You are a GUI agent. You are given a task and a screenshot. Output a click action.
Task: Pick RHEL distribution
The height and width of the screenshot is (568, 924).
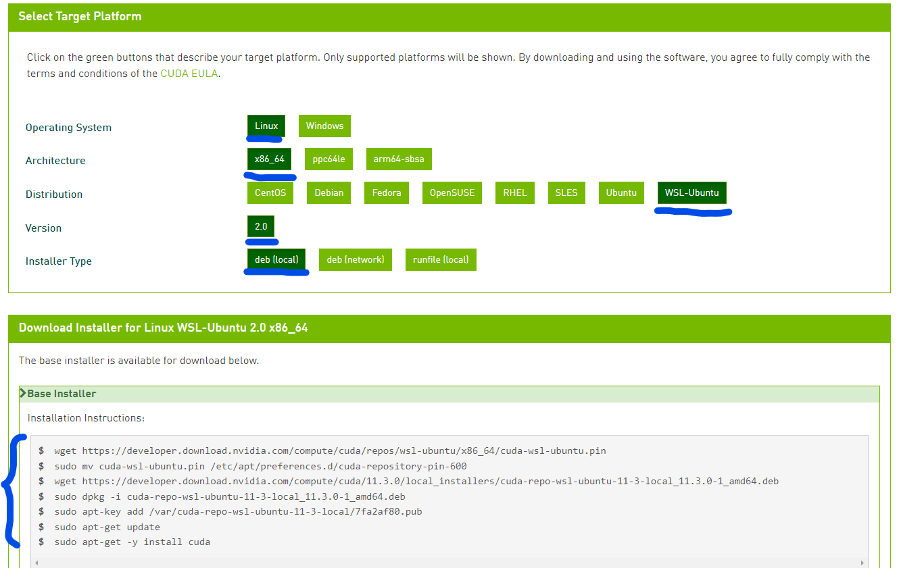tap(514, 192)
